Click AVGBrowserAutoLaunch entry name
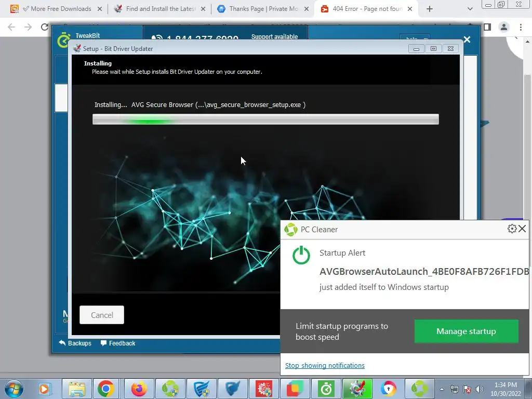This screenshot has width=532, height=399. (424, 271)
